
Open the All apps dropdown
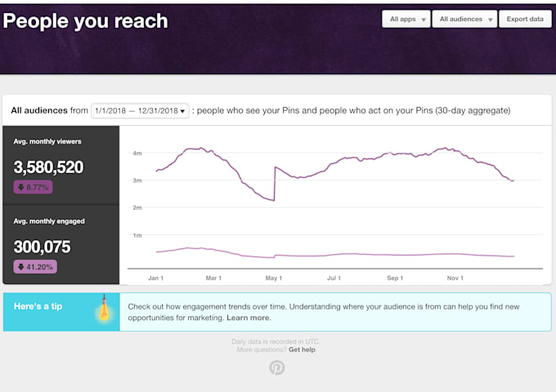(x=406, y=19)
